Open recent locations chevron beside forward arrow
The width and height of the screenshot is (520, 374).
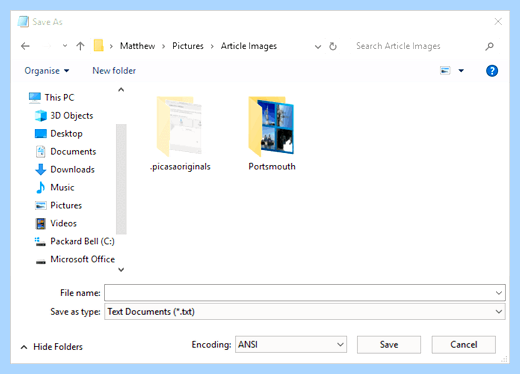(65, 46)
